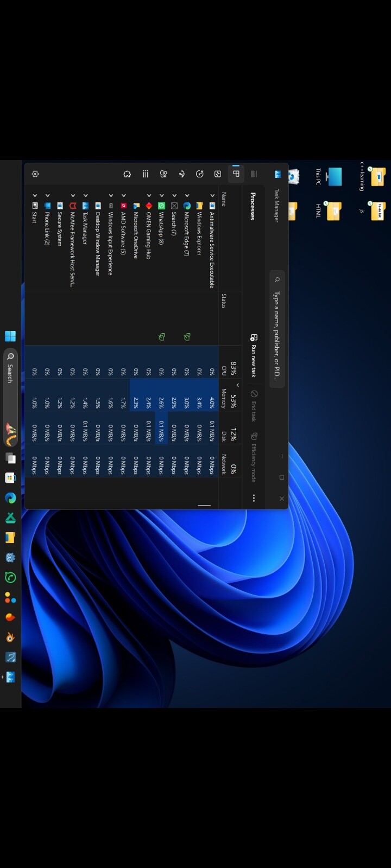Toggle the hamburger navigation menu icon

[x=254, y=174]
